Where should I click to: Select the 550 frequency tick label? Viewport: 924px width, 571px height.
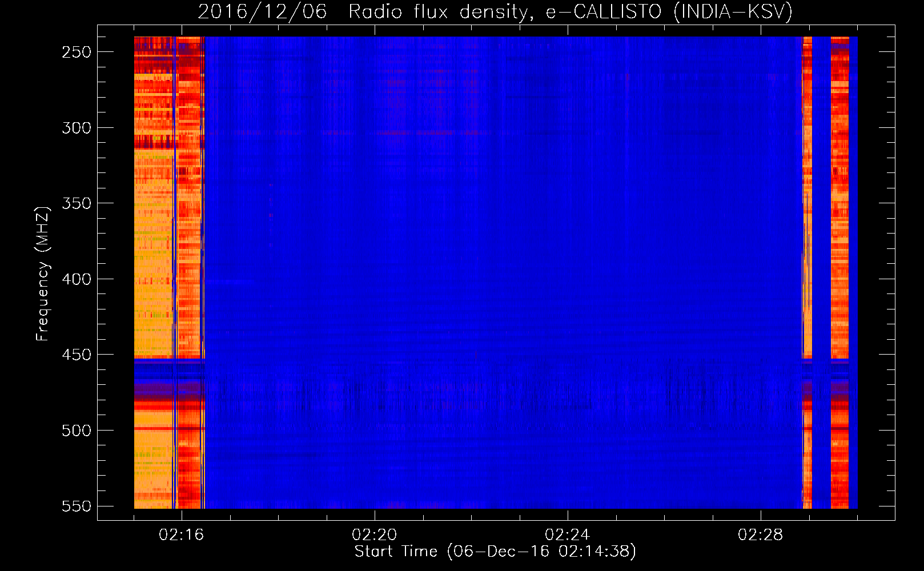coord(77,506)
